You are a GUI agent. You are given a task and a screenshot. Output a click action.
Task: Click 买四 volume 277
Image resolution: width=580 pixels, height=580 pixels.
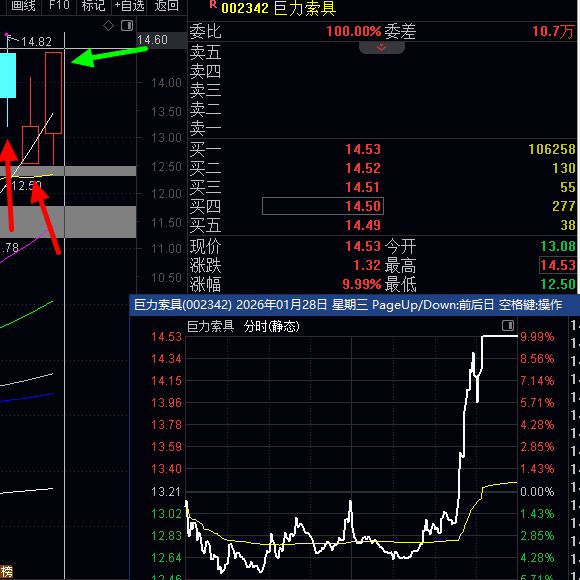[x=564, y=206]
